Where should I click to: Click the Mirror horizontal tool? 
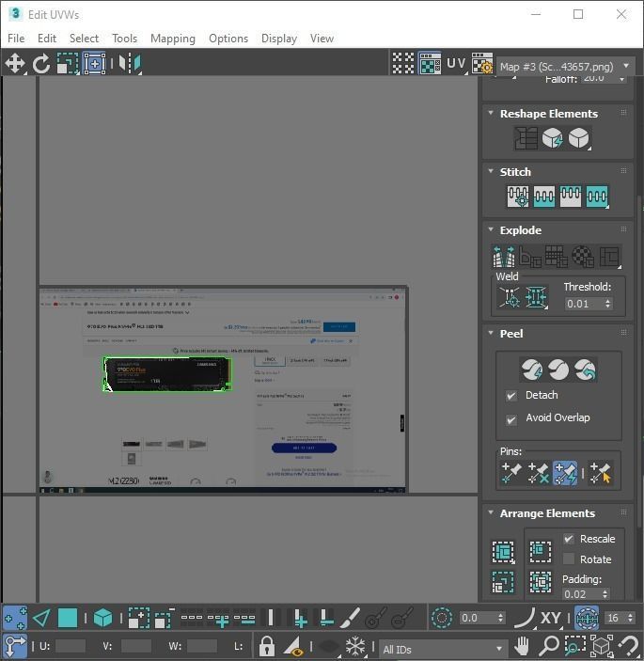pos(130,64)
